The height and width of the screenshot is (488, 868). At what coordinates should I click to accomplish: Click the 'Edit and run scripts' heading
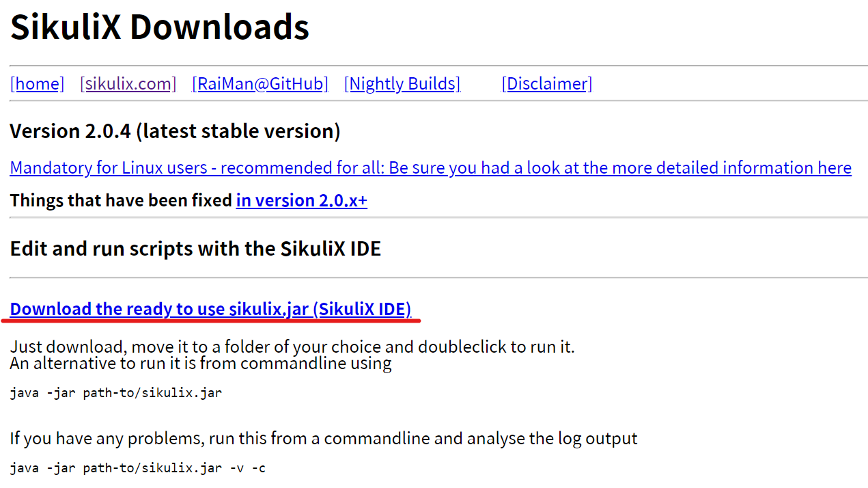(196, 249)
